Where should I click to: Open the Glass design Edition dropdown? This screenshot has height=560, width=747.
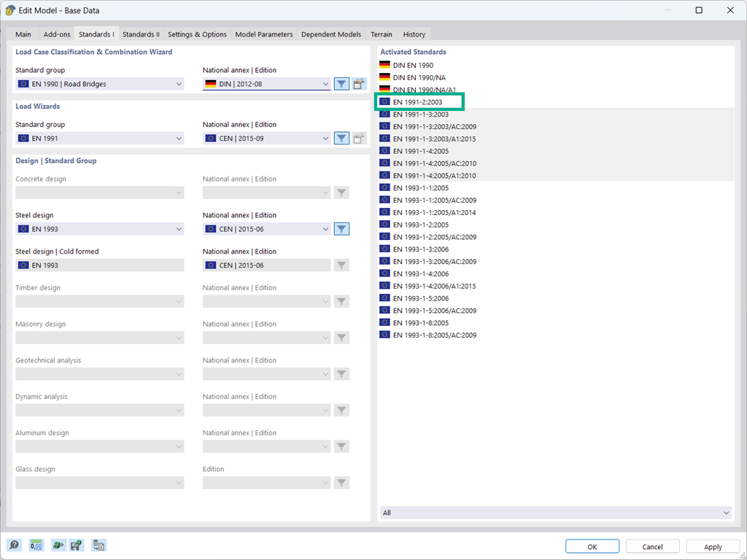click(x=267, y=483)
